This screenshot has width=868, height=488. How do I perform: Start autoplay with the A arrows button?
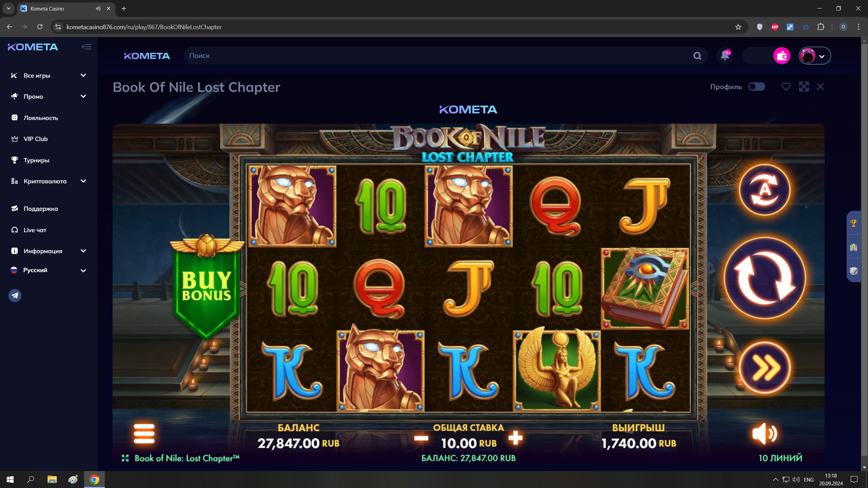(x=765, y=190)
